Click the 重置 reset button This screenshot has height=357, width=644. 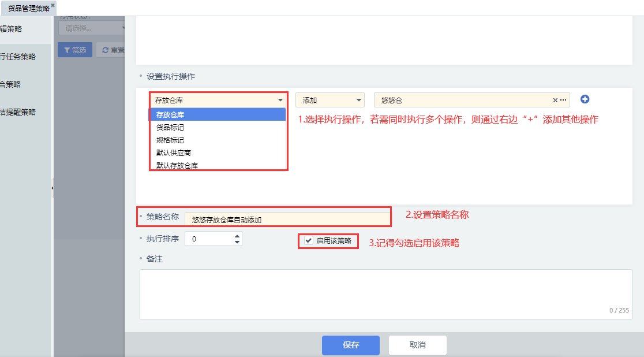[111, 50]
